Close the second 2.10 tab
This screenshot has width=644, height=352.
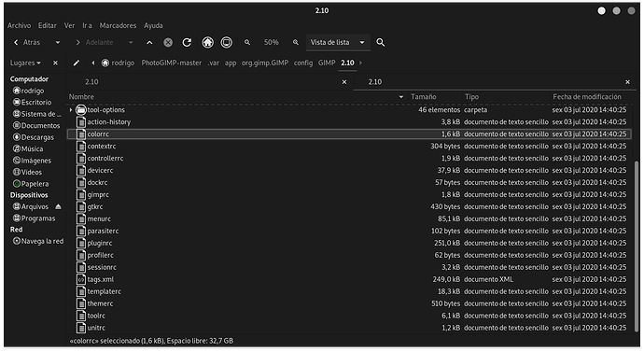(x=627, y=82)
